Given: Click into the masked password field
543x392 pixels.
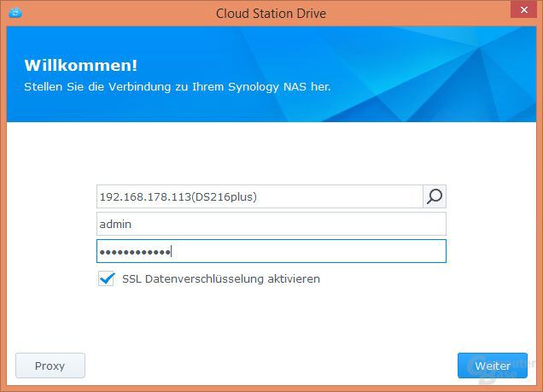Looking at the screenshot, I should [271, 251].
